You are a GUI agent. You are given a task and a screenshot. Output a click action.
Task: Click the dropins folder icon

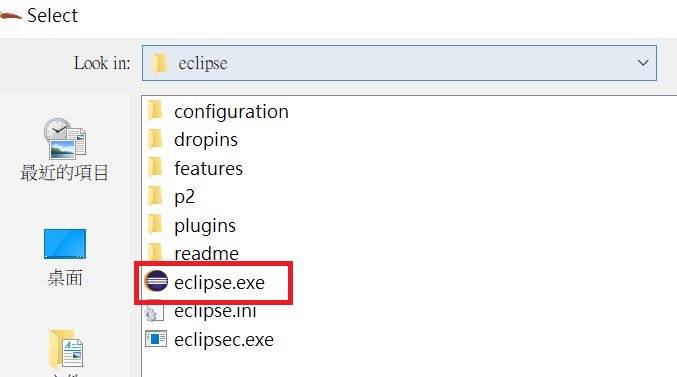[x=155, y=139]
